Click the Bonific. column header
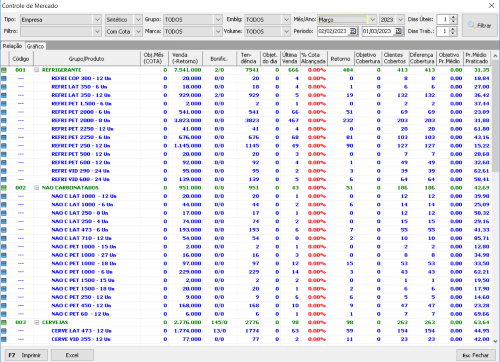 pos(219,59)
